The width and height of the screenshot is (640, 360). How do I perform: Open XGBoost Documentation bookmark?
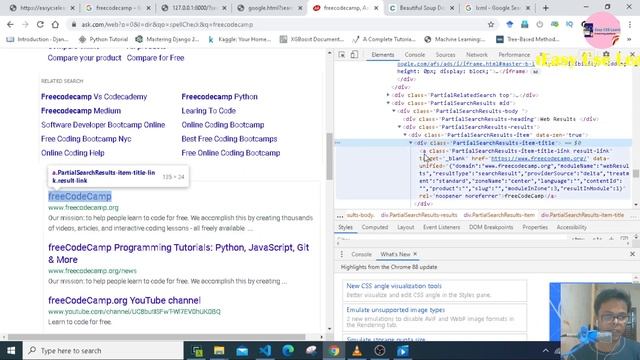[312, 39]
